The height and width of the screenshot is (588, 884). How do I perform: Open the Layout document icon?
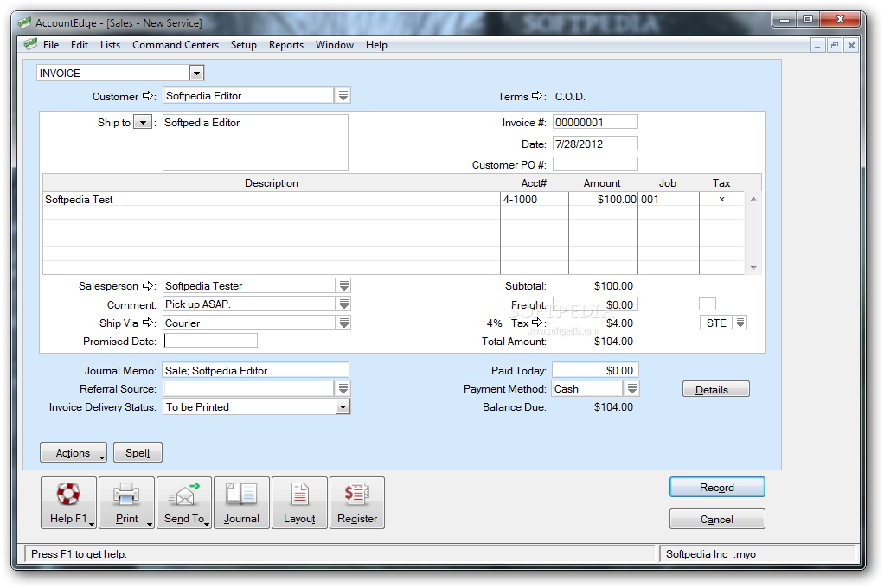tap(299, 502)
